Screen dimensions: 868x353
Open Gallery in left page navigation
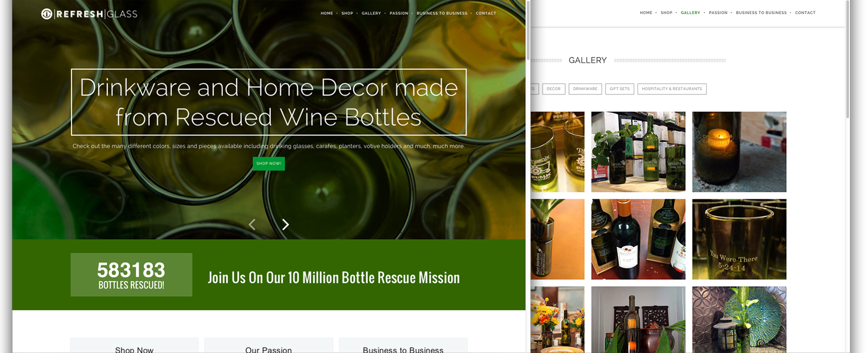371,13
